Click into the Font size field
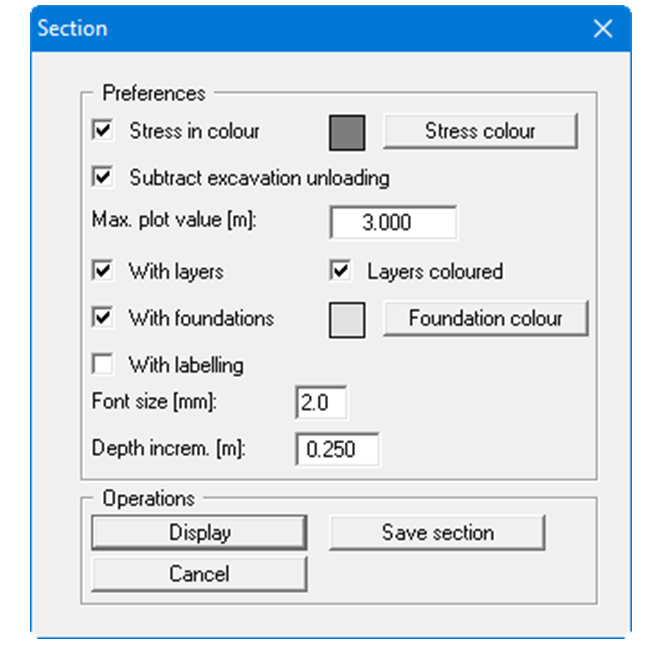This screenshot has width=646, height=645. coord(321,403)
